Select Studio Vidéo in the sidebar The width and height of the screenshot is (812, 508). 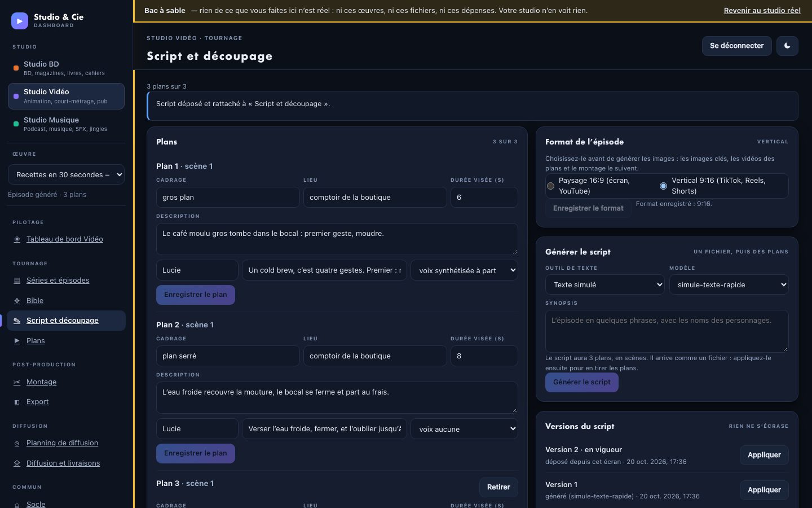pos(66,96)
